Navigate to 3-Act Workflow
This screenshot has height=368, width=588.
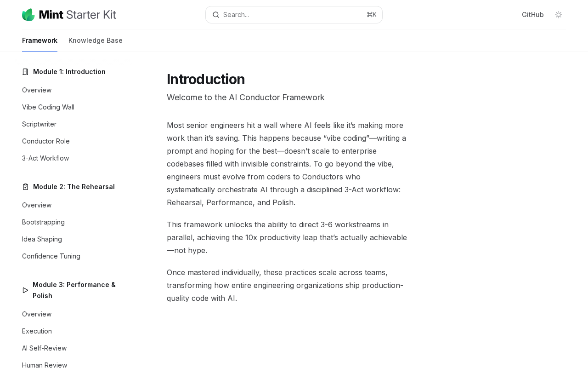coord(45,158)
